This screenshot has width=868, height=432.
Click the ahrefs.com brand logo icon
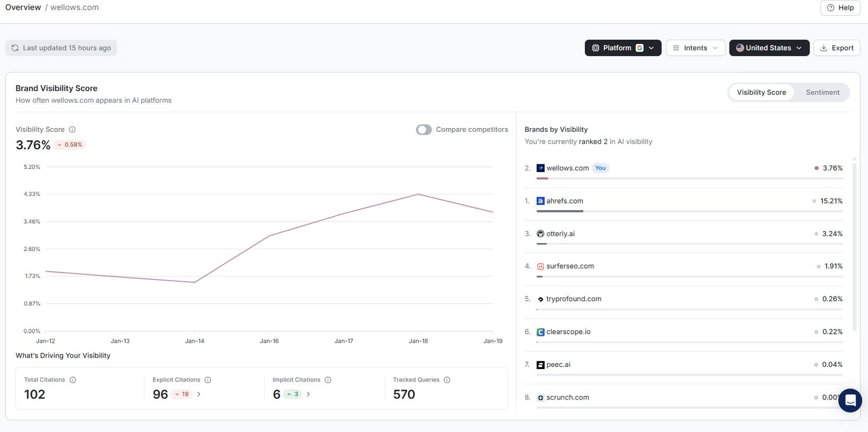[x=540, y=201]
